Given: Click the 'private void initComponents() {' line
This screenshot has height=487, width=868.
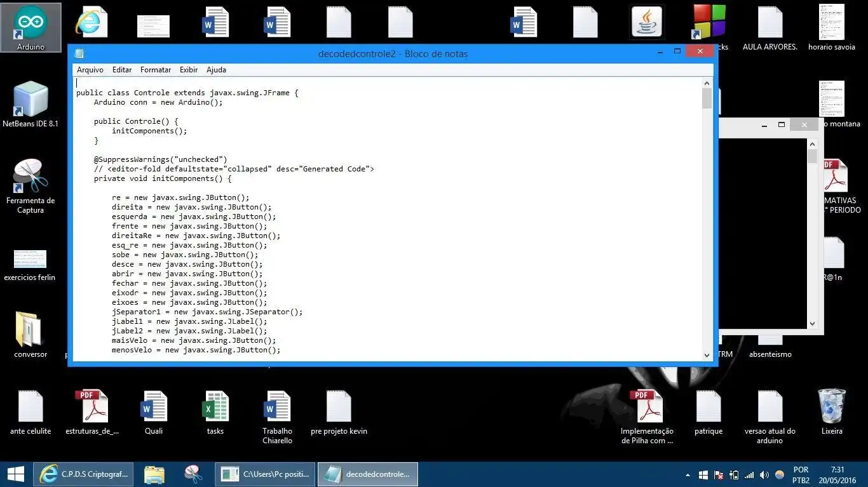Looking at the screenshot, I should 163,178.
